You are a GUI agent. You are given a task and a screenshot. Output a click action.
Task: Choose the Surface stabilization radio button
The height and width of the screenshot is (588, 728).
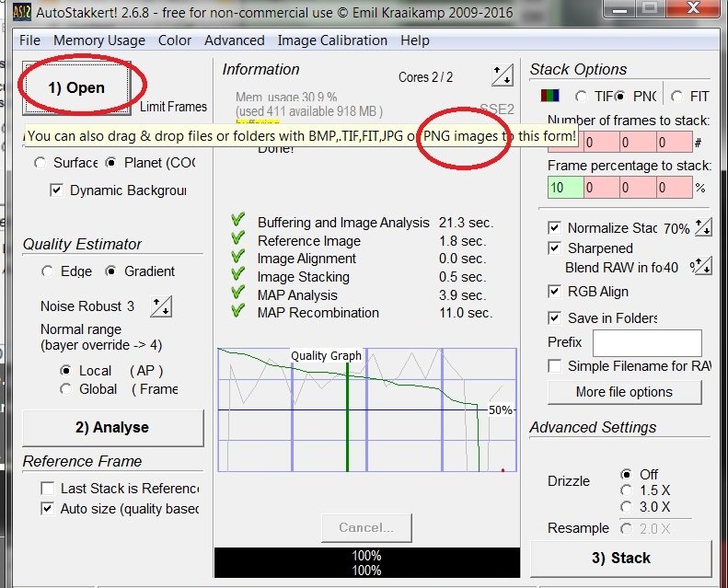40,163
